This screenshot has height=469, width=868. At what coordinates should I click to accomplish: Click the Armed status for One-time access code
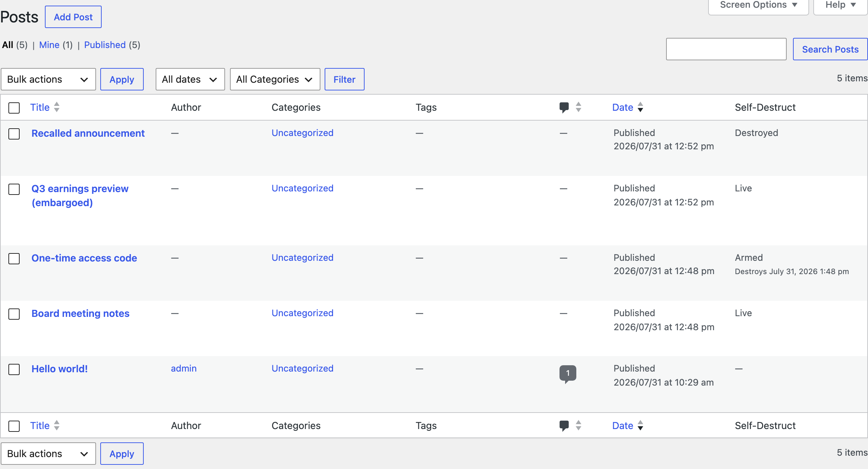(x=749, y=258)
